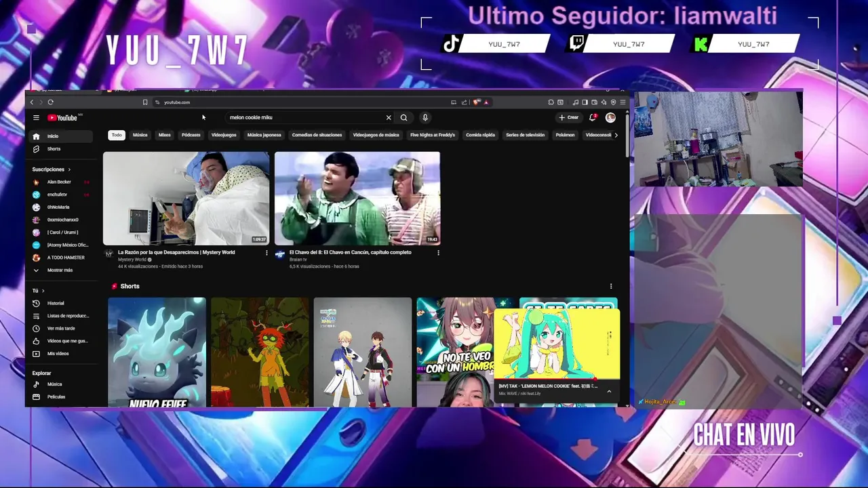
Task: Click the Brave shield icon
Action: (x=477, y=102)
